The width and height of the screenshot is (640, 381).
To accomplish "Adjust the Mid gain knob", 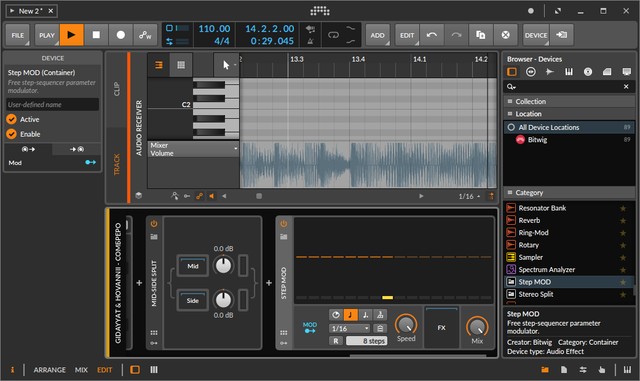I will tap(223, 265).
